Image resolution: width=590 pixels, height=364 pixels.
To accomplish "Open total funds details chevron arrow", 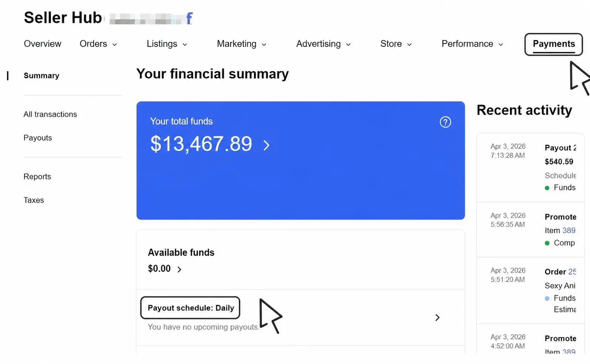I will 266,145.
